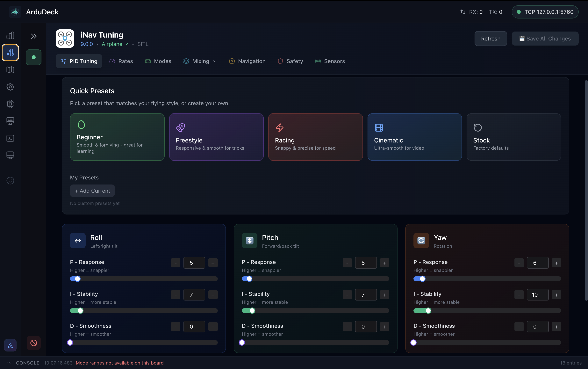Open the map icon in the sidebar

pyautogui.click(x=10, y=70)
